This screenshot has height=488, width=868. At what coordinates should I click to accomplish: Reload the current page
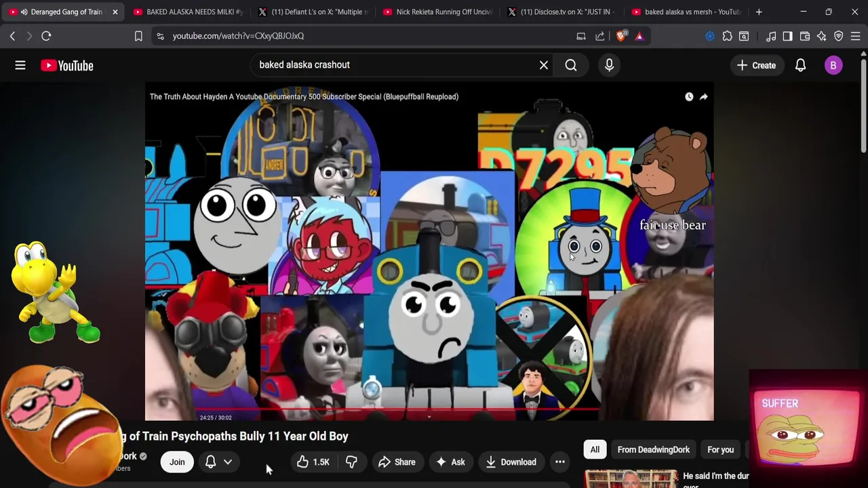(46, 36)
